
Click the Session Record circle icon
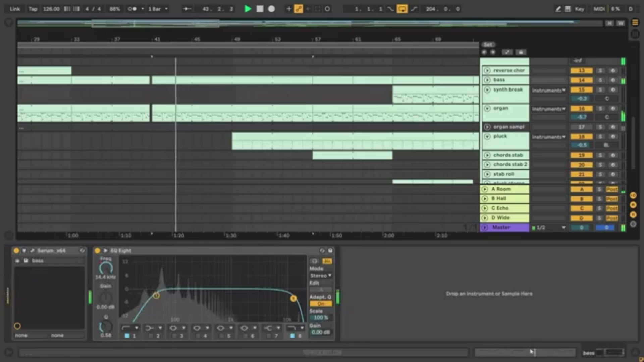[x=327, y=9]
